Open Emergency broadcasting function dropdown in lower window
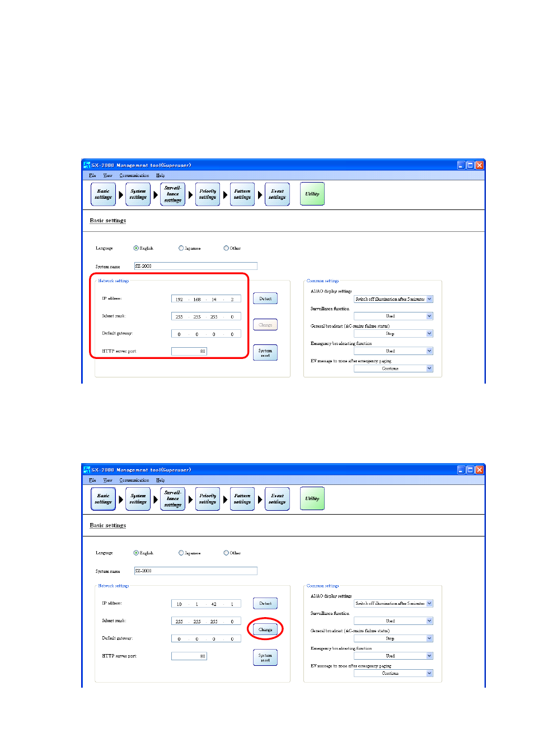Image resolution: width=534 pixels, height=756 pixels. (x=430, y=656)
